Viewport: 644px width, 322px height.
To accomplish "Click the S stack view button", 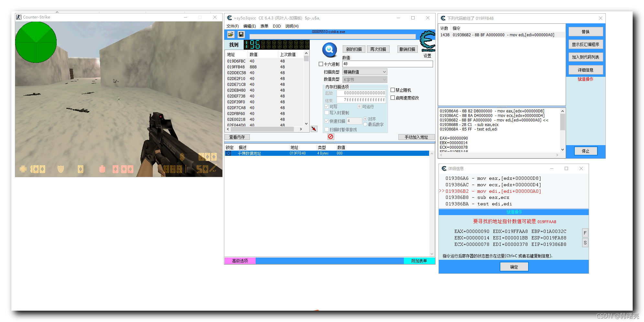I will pyautogui.click(x=585, y=243).
